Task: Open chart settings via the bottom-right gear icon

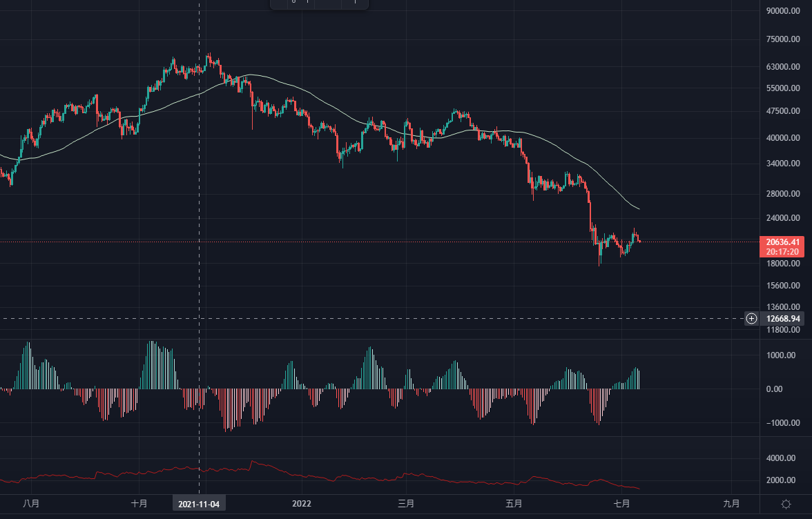Action: click(x=785, y=504)
